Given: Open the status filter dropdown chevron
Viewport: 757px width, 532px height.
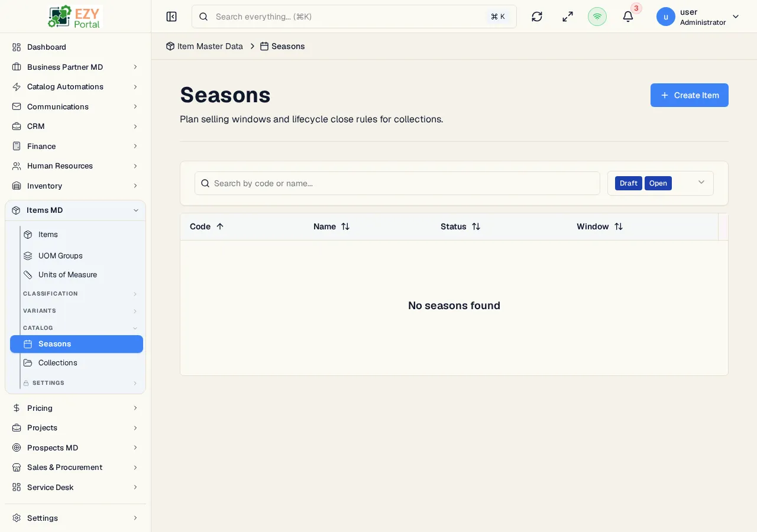Looking at the screenshot, I should [701, 183].
